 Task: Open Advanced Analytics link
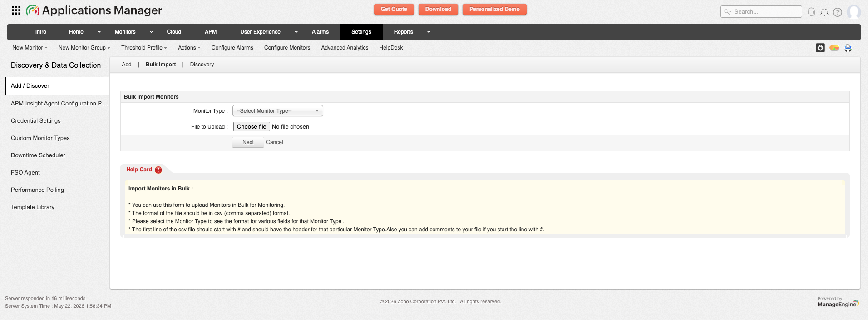[x=345, y=48]
